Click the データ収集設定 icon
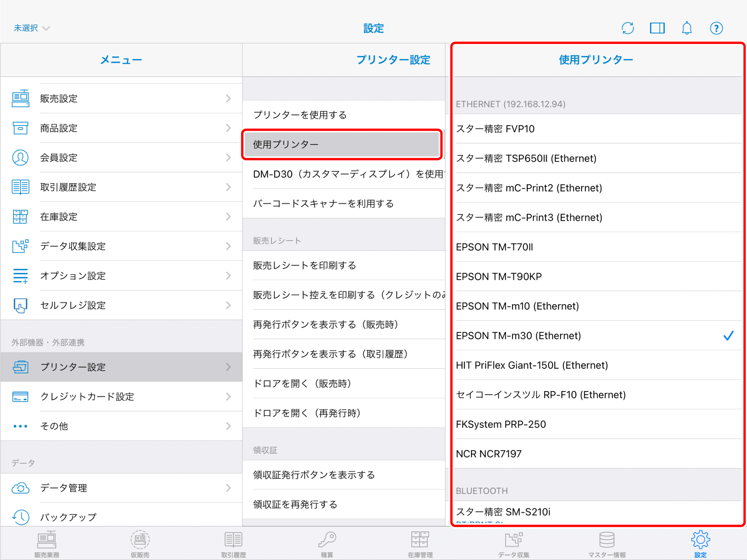This screenshot has width=747, height=560. click(x=20, y=246)
